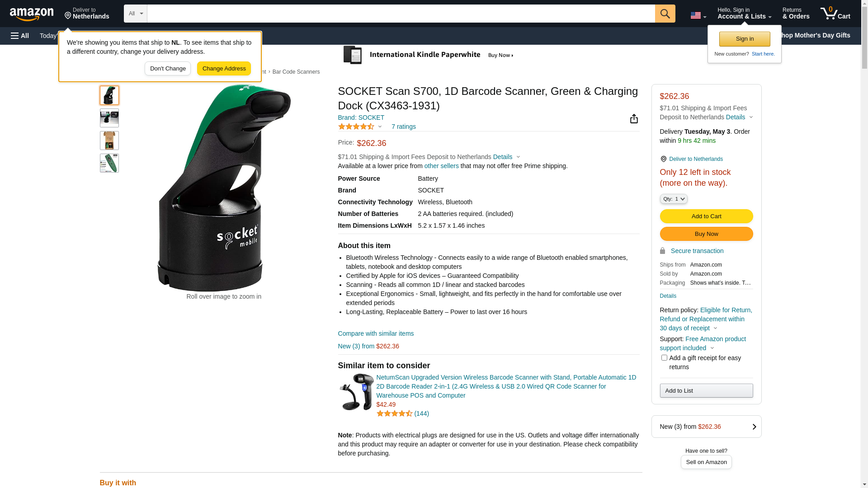Click the share icon near ratings
The image size is (868, 488).
(634, 119)
